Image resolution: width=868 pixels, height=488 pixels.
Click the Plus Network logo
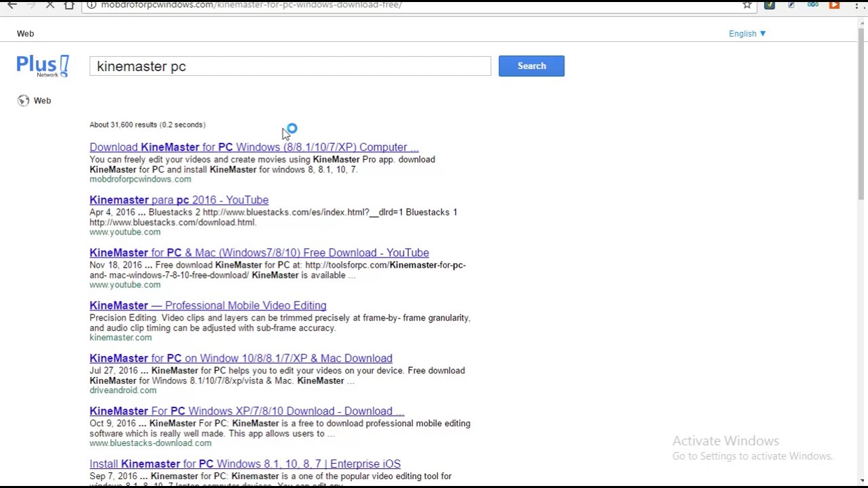(43, 66)
